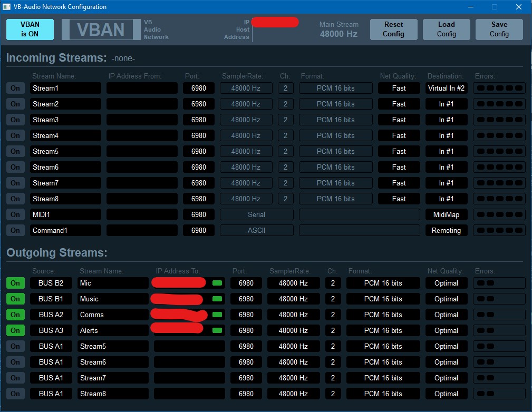Enable the Stream5 outgoing stream

tap(15, 346)
